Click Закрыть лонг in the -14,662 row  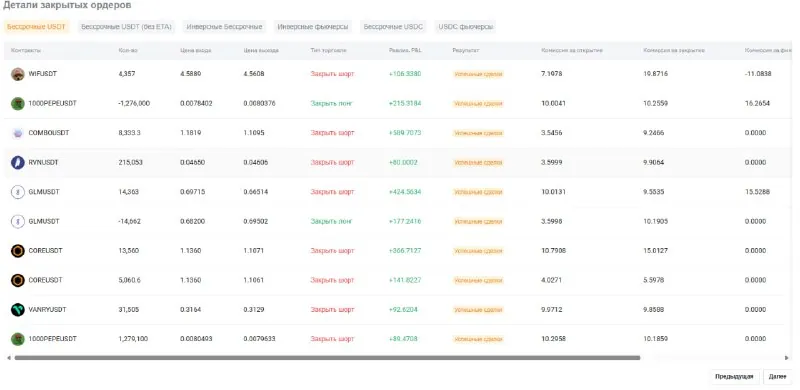331,222
